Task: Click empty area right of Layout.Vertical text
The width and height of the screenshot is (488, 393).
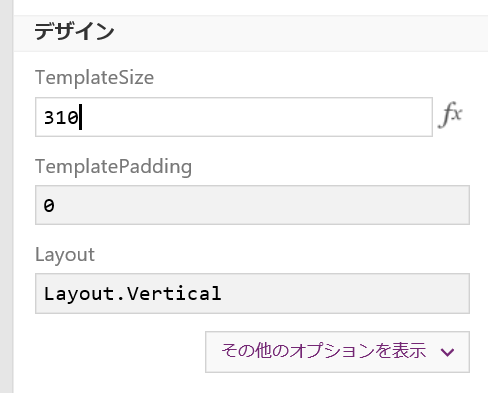Action: pos(345,293)
